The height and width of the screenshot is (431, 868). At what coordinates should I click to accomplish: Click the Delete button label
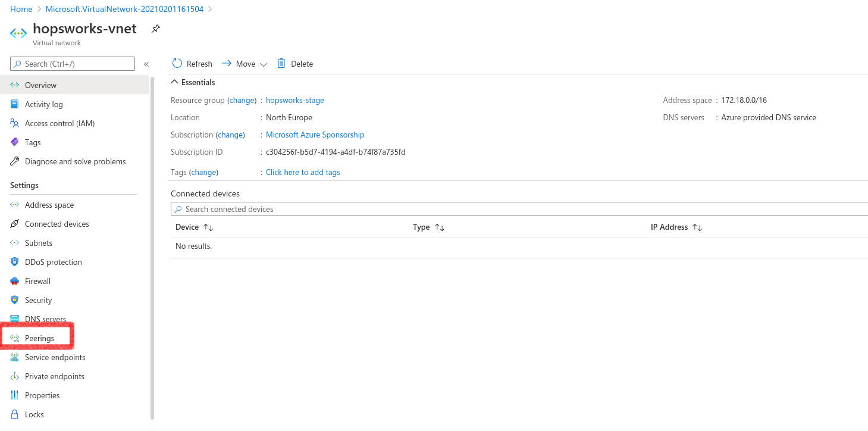tap(302, 64)
